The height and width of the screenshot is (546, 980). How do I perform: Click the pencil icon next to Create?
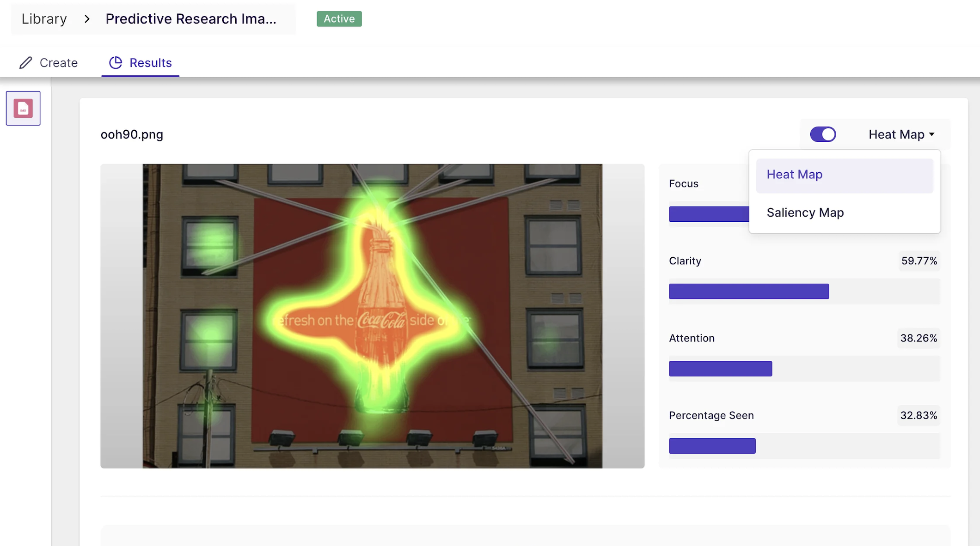[x=26, y=63]
